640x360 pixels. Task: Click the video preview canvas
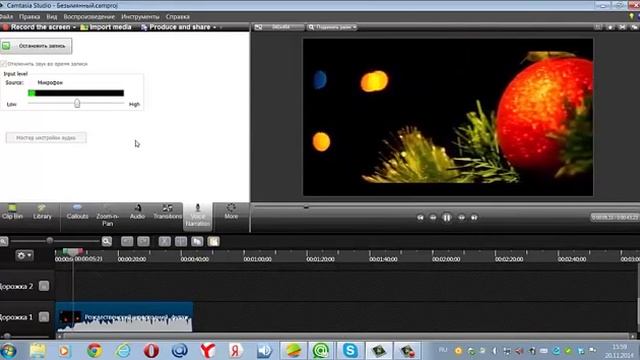[448, 117]
